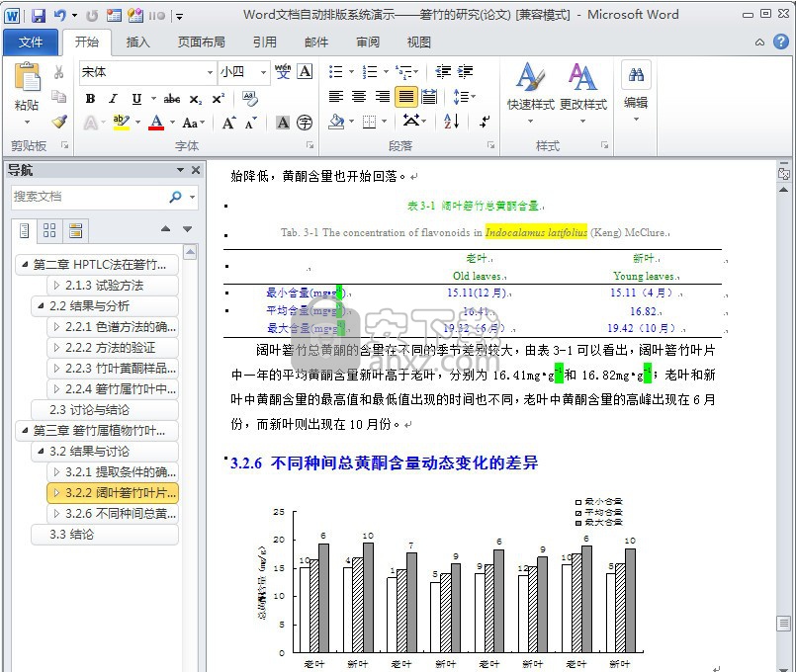Switch to the 邮件 tab
This screenshot has width=796, height=672.
click(x=316, y=42)
